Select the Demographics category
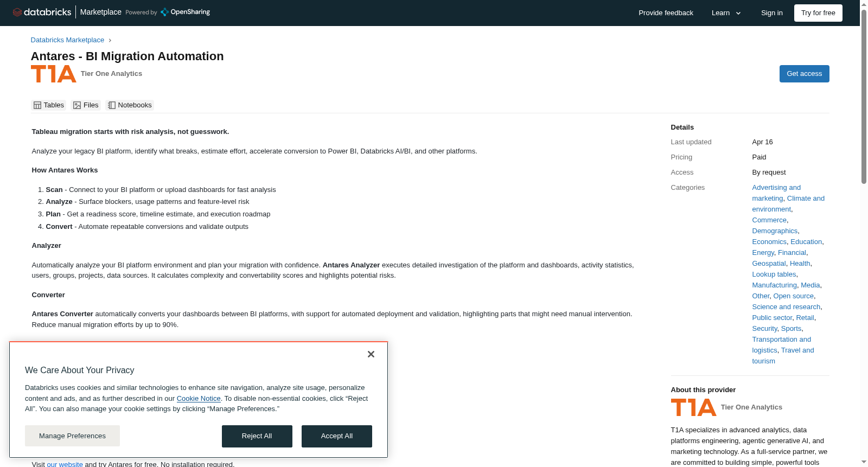868x467 pixels. (x=775, y=231)
